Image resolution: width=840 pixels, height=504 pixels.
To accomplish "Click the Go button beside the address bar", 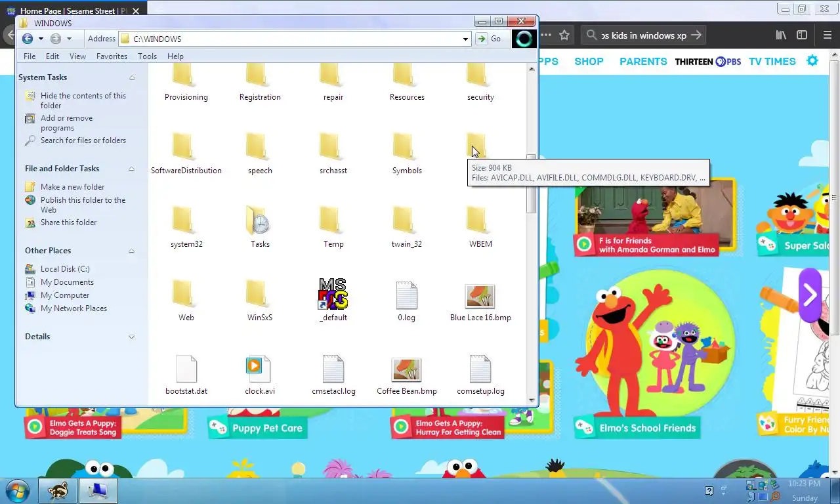I will pyautogui.click(x=489, y=39).
